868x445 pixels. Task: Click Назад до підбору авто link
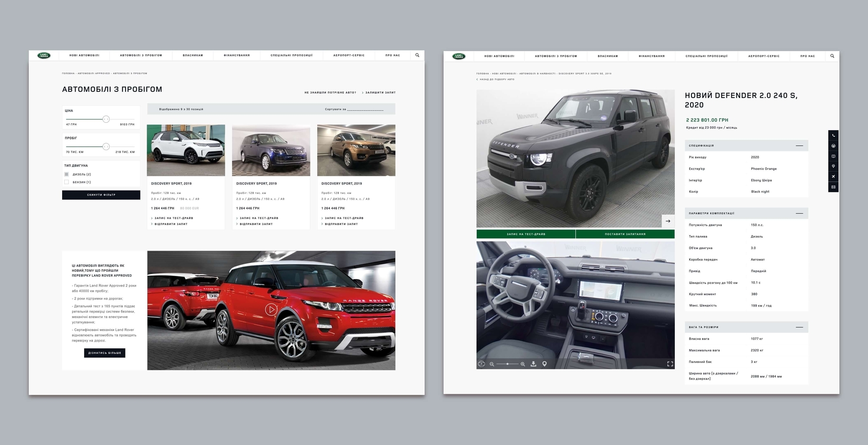[495, 79]
